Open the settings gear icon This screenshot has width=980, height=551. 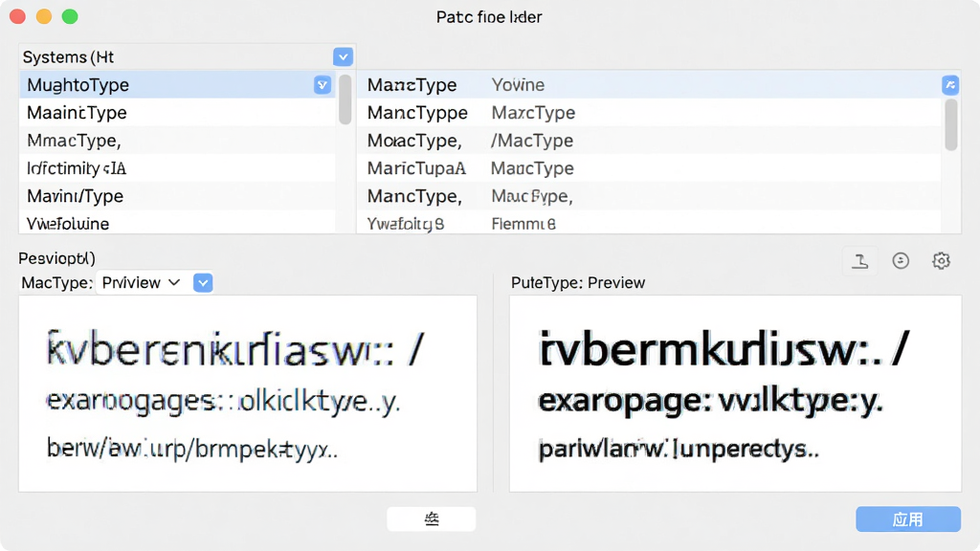[942, 260]
